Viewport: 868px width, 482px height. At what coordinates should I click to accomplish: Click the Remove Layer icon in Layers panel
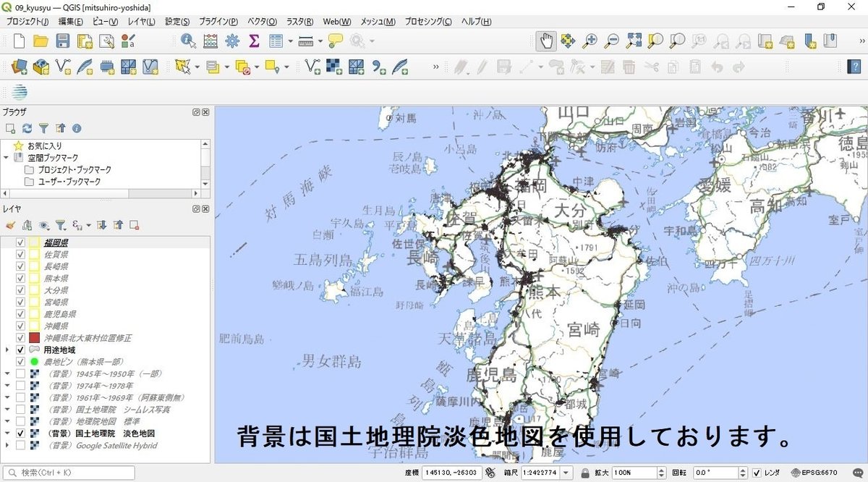coord(134,225)
